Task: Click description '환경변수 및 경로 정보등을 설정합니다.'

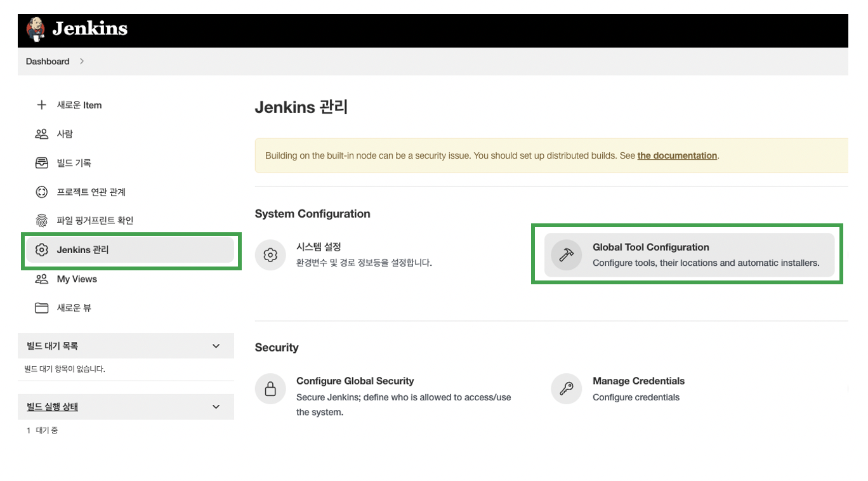Action: (x=364, y=263)
